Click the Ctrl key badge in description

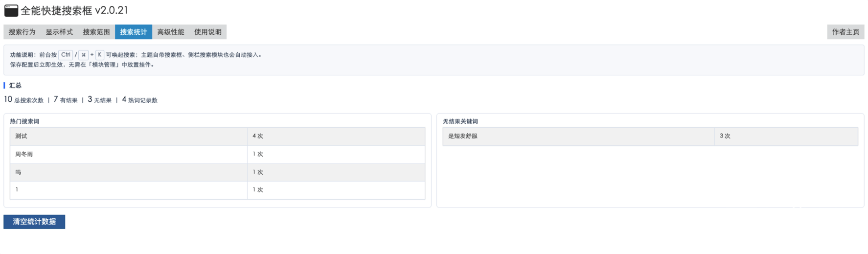tap(66, 55)
